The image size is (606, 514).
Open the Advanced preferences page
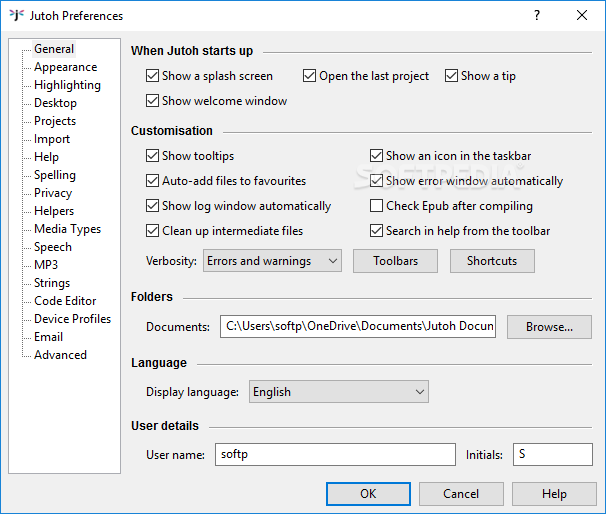[x=60, y=355]
